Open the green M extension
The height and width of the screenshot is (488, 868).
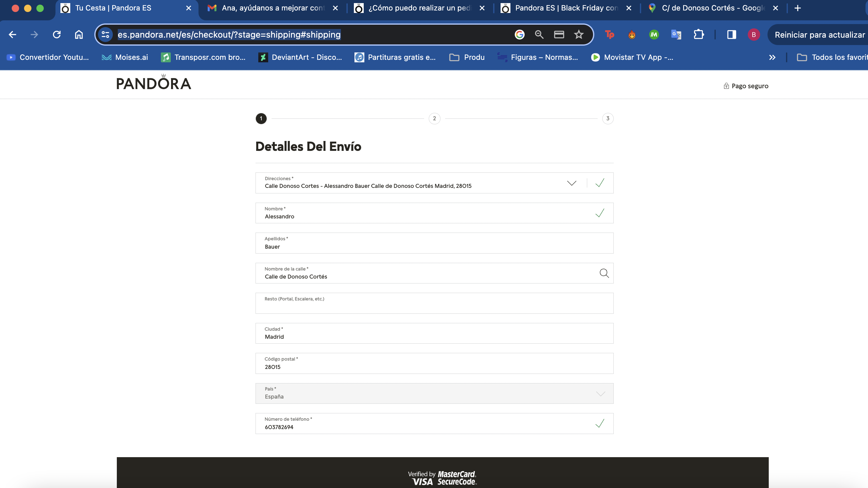[654, 35]
